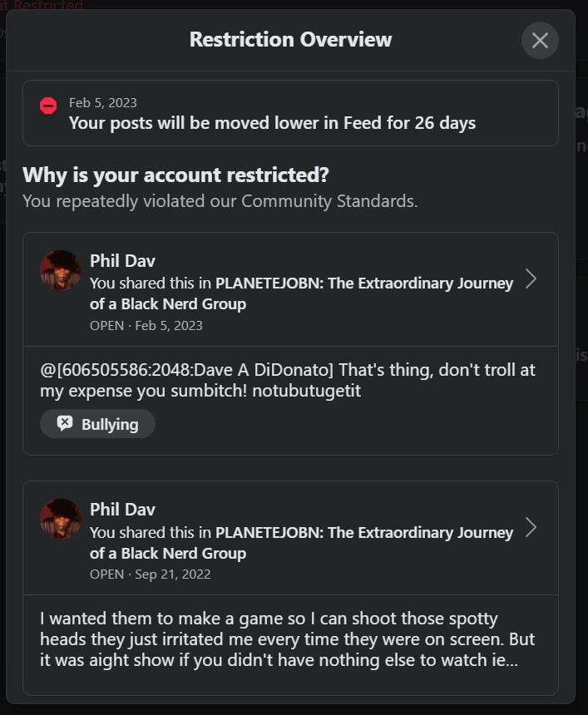Click Phil Dav avatar on Sep 21 post
Viewport: 588px width, 715px height.
(60, 519)
